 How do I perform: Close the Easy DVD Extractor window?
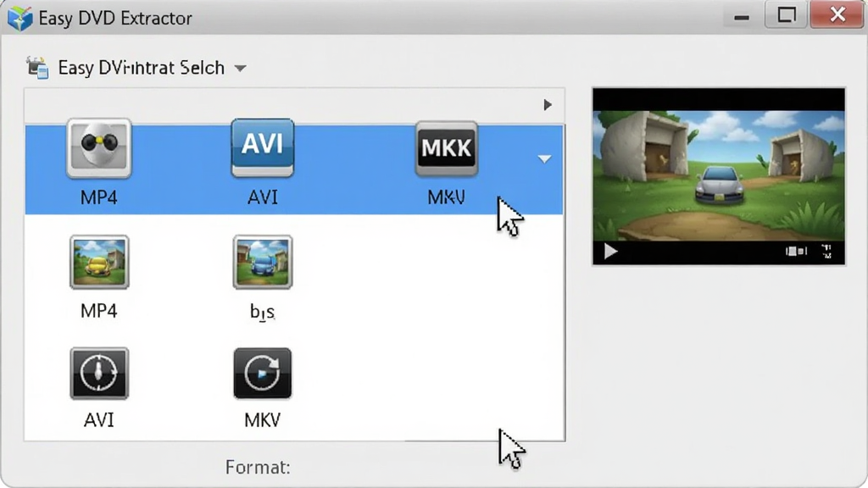click(837, 14)
